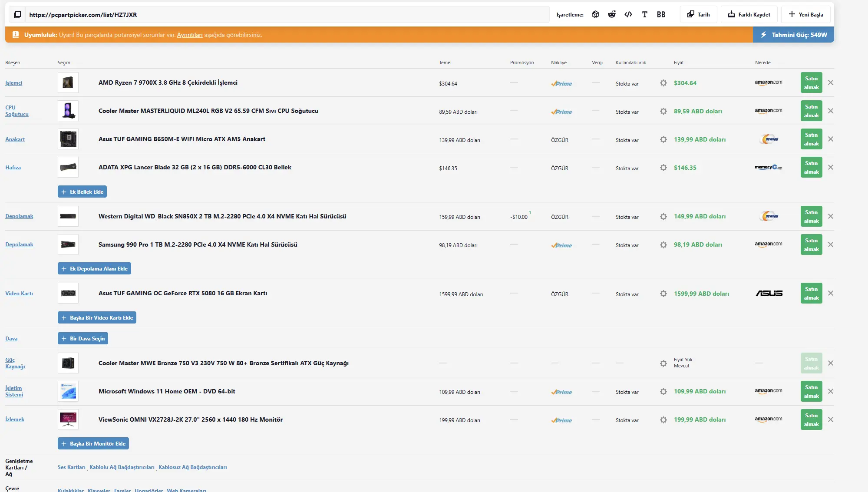This screenshot has width=868, height=492.
Task: Choose a case with Bir Dava Seçin
Action: tap(83, 338)
